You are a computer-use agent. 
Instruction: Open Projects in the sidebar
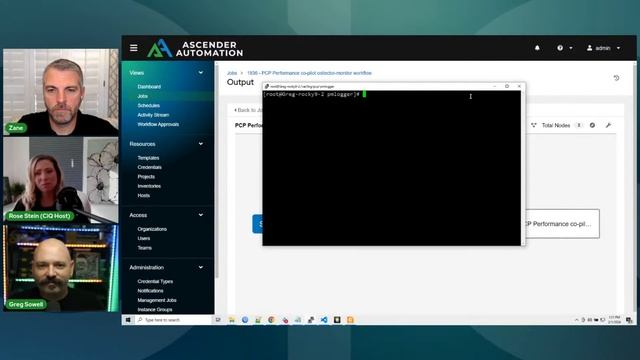point(146,176)
